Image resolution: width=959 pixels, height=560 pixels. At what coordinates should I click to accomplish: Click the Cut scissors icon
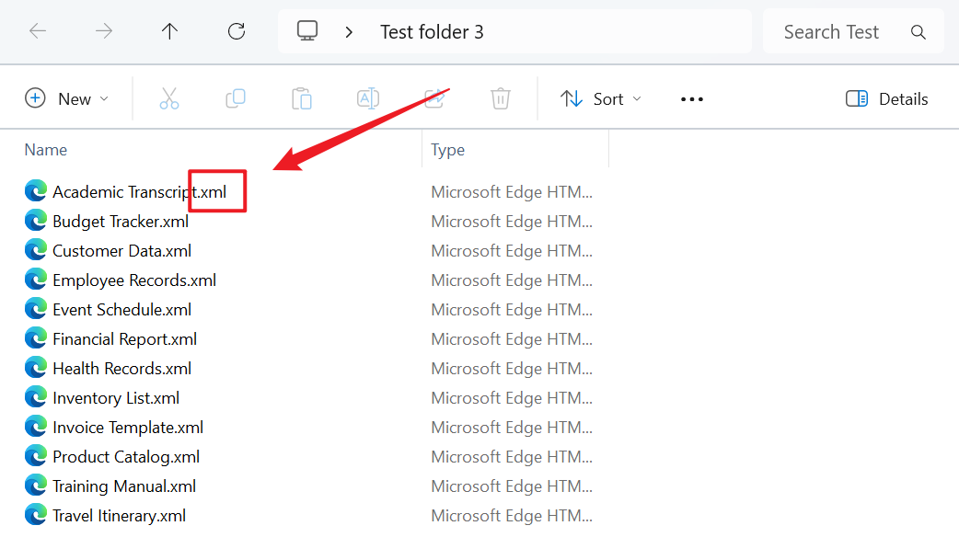tap(169, 98)
